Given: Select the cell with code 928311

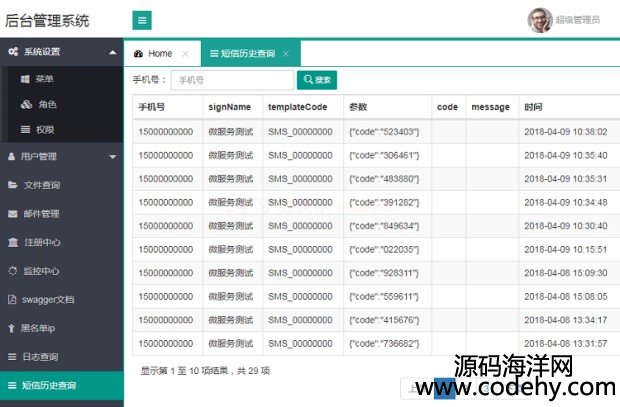Looking at the screenshot, I should 387,273.
